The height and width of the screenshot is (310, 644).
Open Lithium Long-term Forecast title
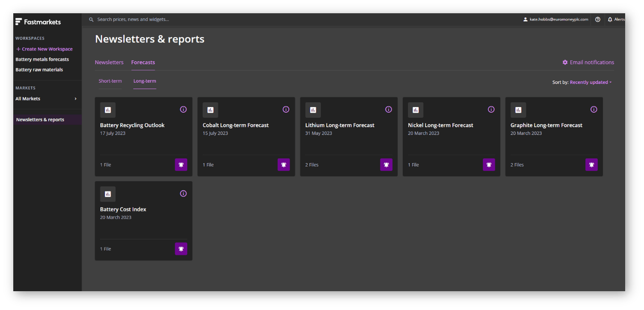pyautogui.click(x=340, y=125)
